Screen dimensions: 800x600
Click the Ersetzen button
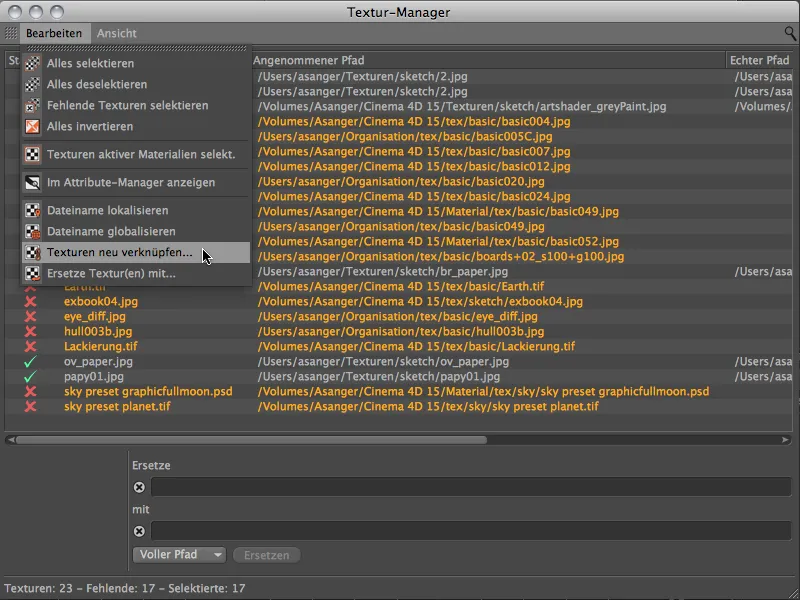(266, 555)
